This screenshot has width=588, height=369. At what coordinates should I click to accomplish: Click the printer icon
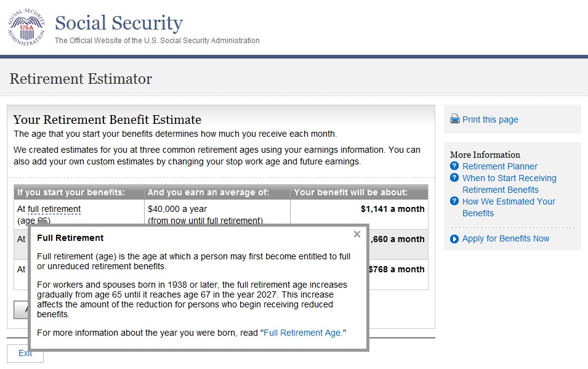(x=455, y=119)
